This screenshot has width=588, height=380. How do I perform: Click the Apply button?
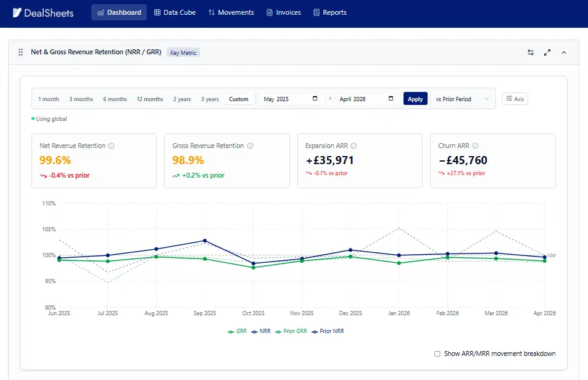[x=415, y=99]
